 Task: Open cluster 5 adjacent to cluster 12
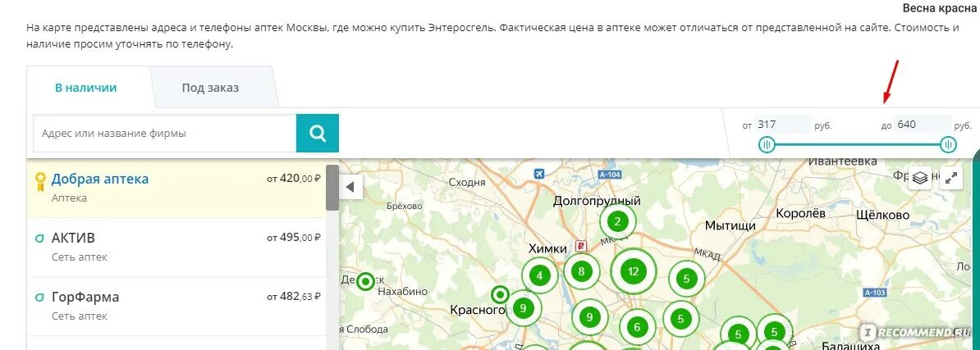pos(686,279)
